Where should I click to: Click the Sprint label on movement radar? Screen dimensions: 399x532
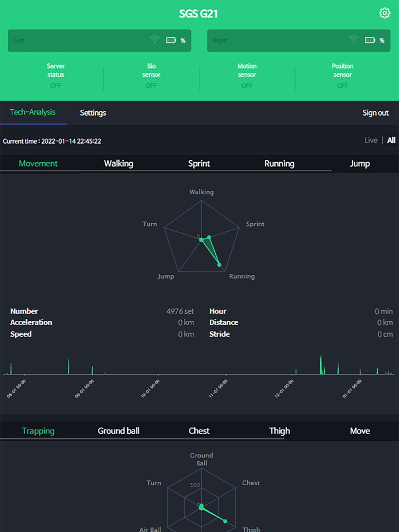[255, 224]
